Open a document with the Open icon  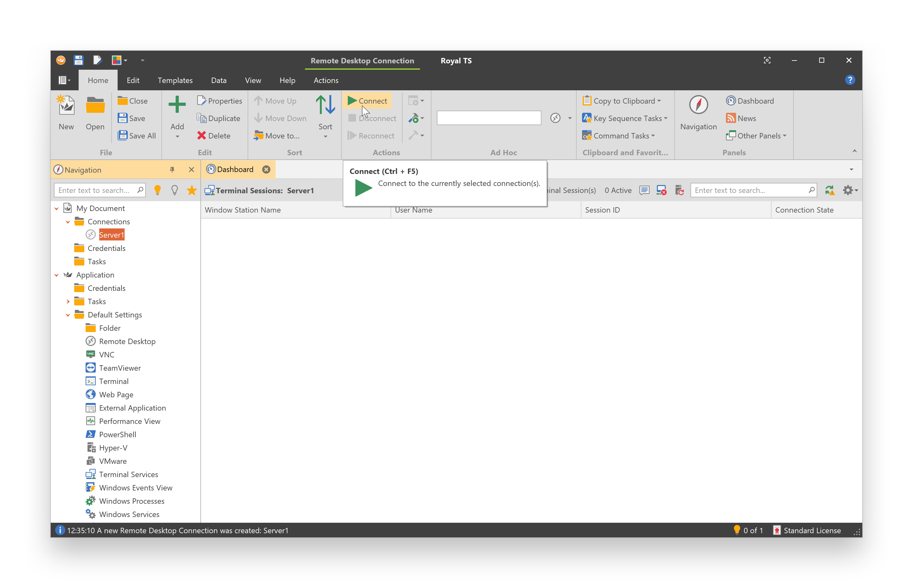95,105
